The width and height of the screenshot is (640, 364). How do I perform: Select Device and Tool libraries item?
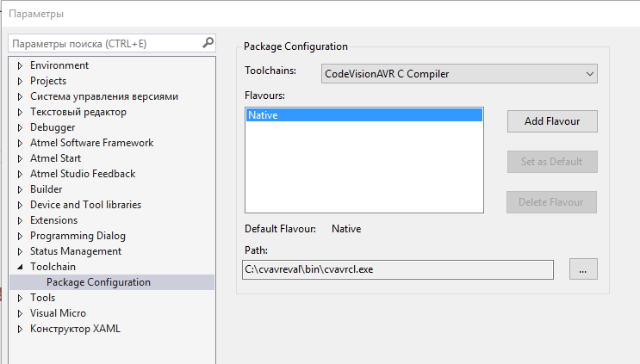pos(85,205)
